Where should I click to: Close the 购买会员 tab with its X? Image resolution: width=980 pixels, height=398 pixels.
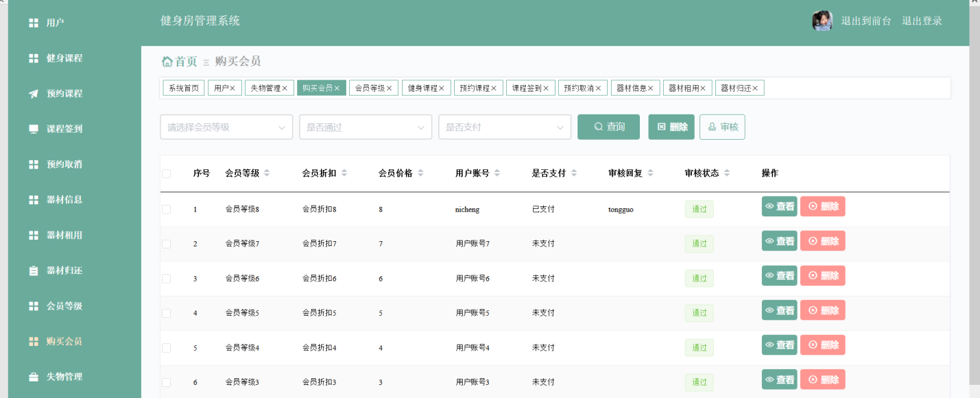tap(337, 88)
